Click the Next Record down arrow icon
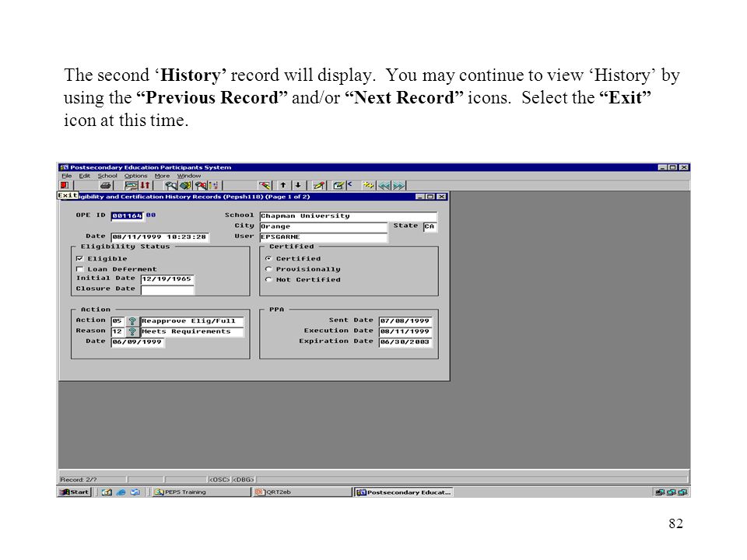Screen dimensions: 747x560 tap(298, 185)
